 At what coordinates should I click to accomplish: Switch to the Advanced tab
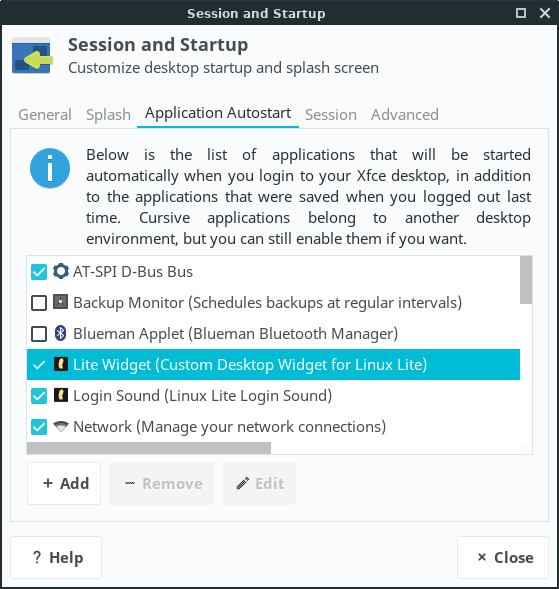click(x=405, y=115)
